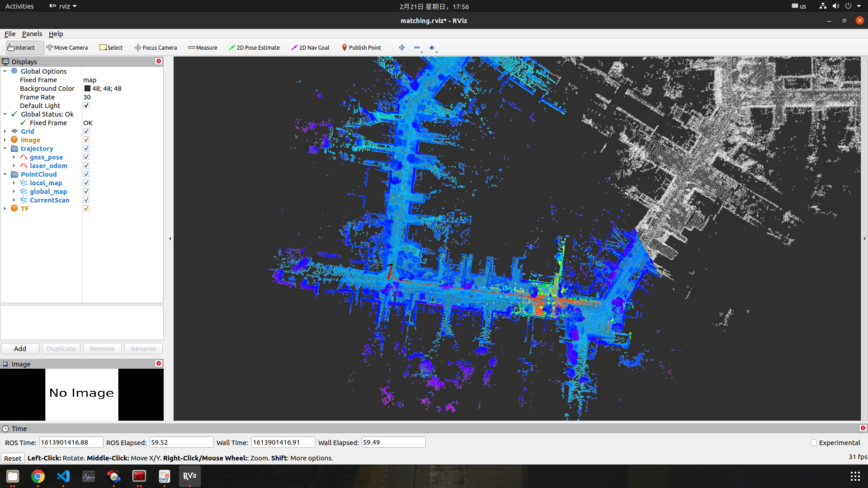Click the Reset button
This screenshot has width=868, height=488.
click(x=13, y=458)
